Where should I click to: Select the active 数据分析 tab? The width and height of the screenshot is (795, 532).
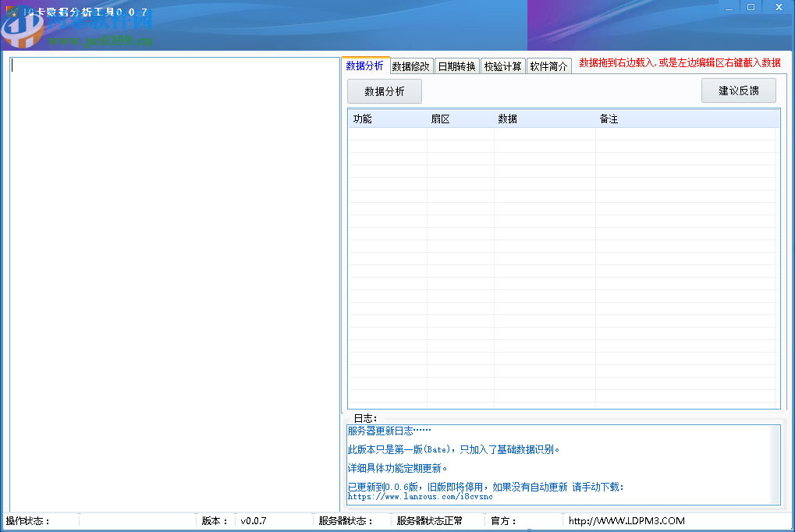tap(365, 66)
